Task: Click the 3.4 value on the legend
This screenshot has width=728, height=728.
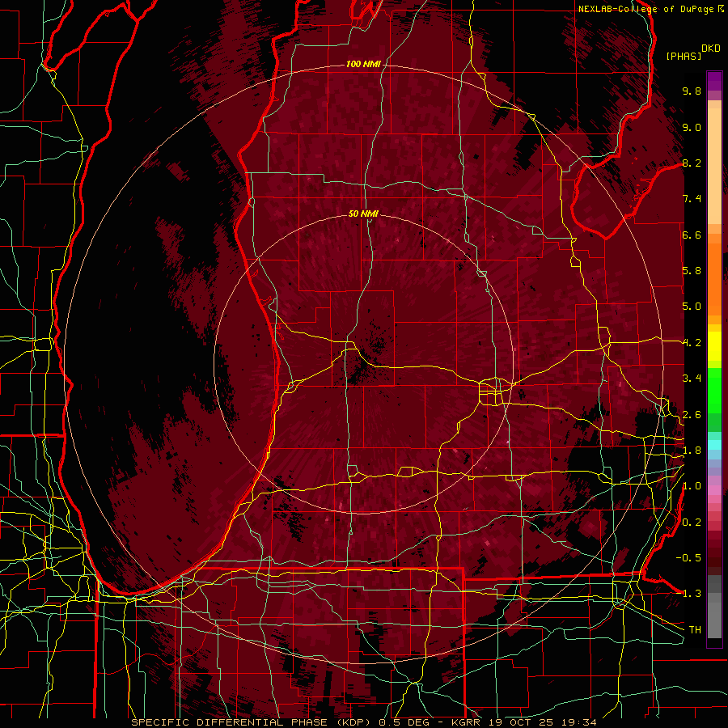Action: (692, 379)
